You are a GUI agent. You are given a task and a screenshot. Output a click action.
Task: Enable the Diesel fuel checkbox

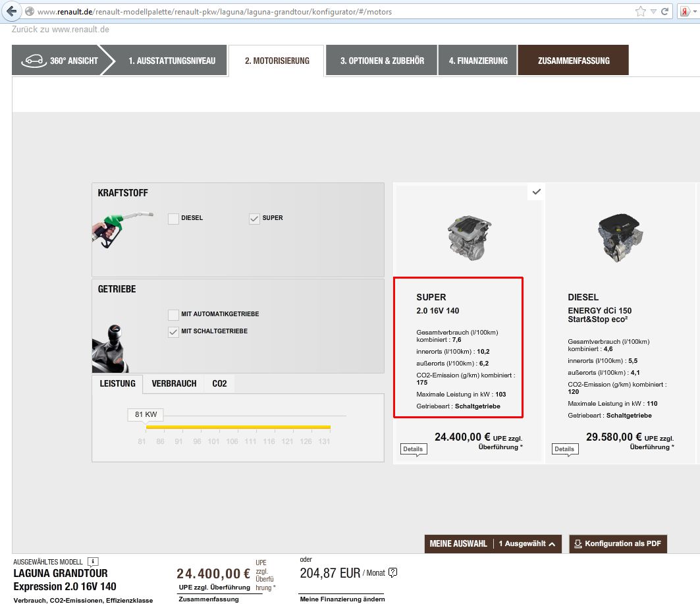tap(173, 219)
